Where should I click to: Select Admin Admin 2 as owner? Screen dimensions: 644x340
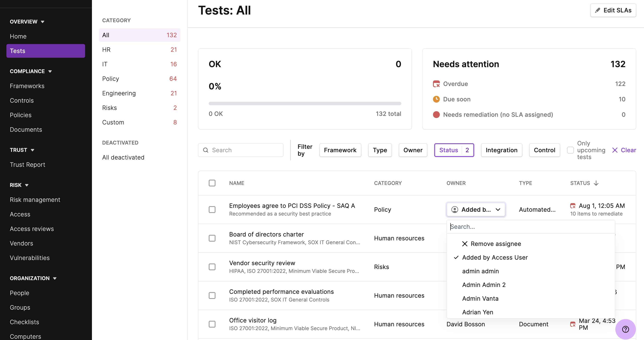pyautogui.click(x=530, y=285)
